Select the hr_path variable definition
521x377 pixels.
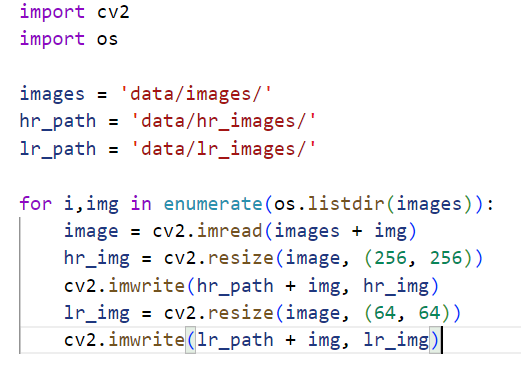click(58, 121)
